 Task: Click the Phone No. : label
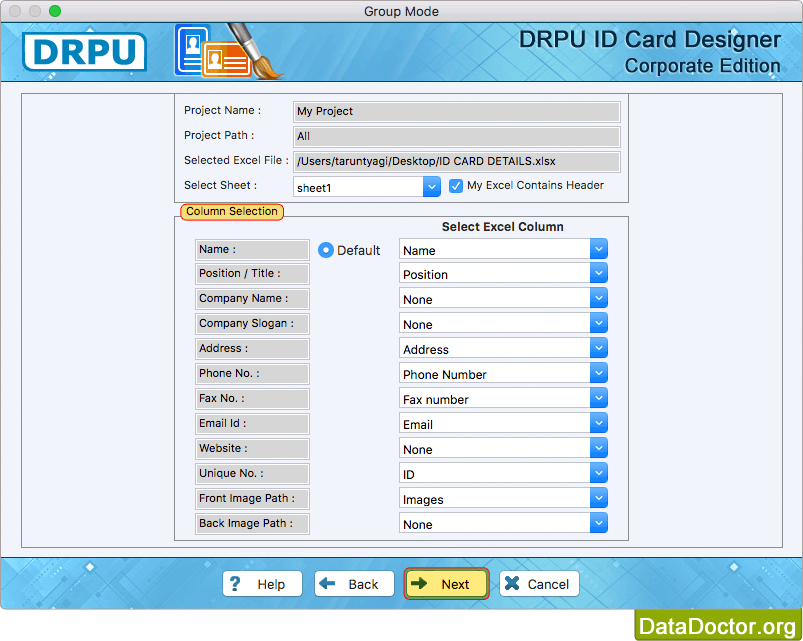[x=252, y=374]
